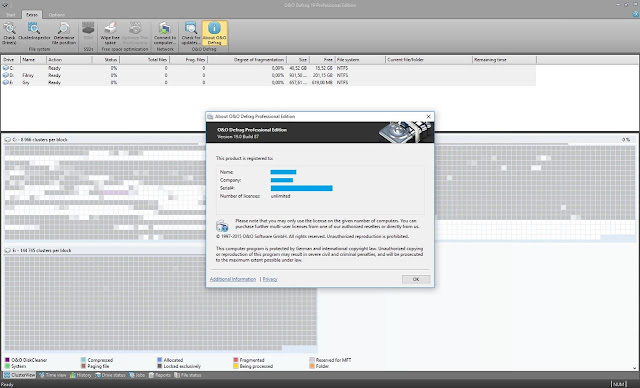This screenshot has width=640, height=388.
Task: Run Check Drive(s) from the ribbon
Action: (x=9, y=33)
